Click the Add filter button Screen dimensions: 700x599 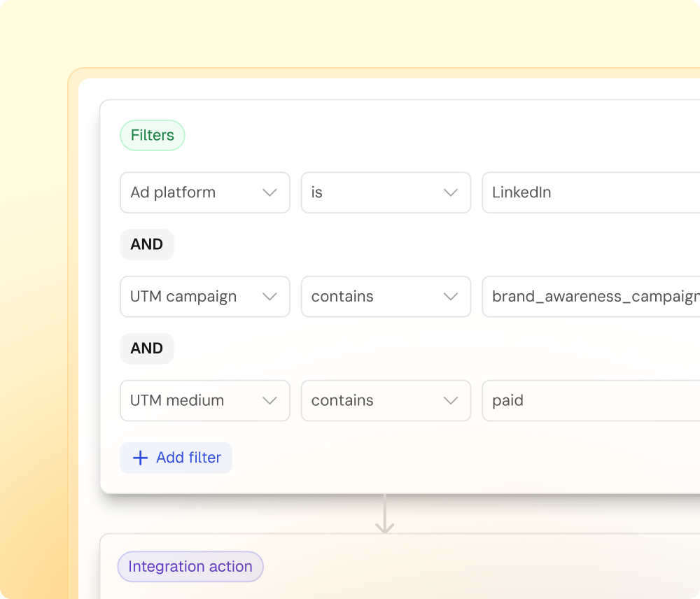(x=176, y=458)
